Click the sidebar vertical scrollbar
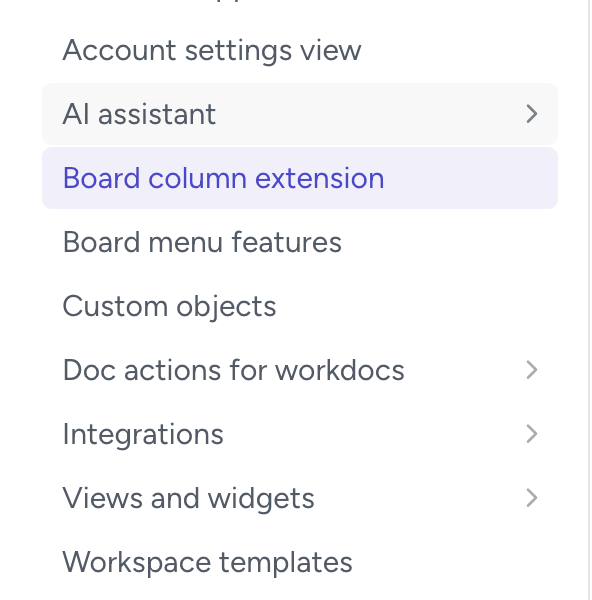Image resolution: width=592 pixels, height=600 pixels. (x=589, y=300)
